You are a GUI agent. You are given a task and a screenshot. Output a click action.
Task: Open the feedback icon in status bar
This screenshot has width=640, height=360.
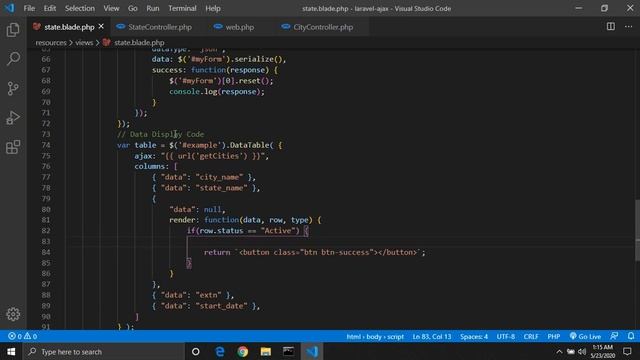(614, 336)
